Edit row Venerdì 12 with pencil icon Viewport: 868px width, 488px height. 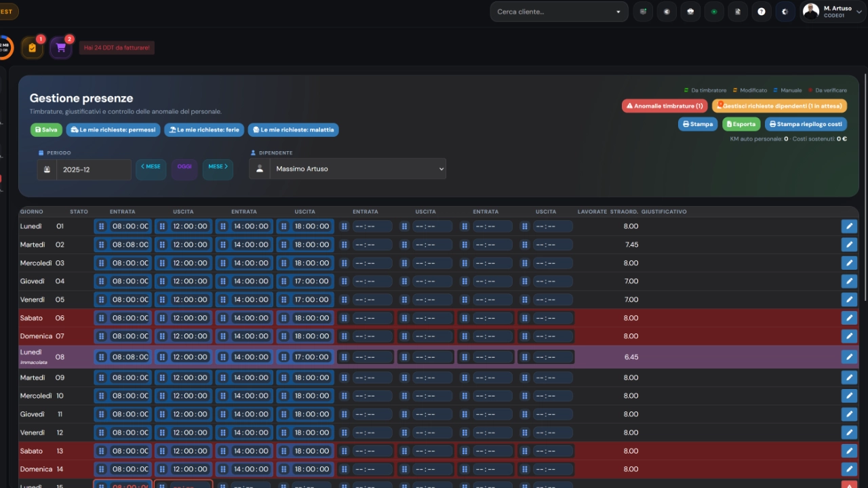coord(848,432)
